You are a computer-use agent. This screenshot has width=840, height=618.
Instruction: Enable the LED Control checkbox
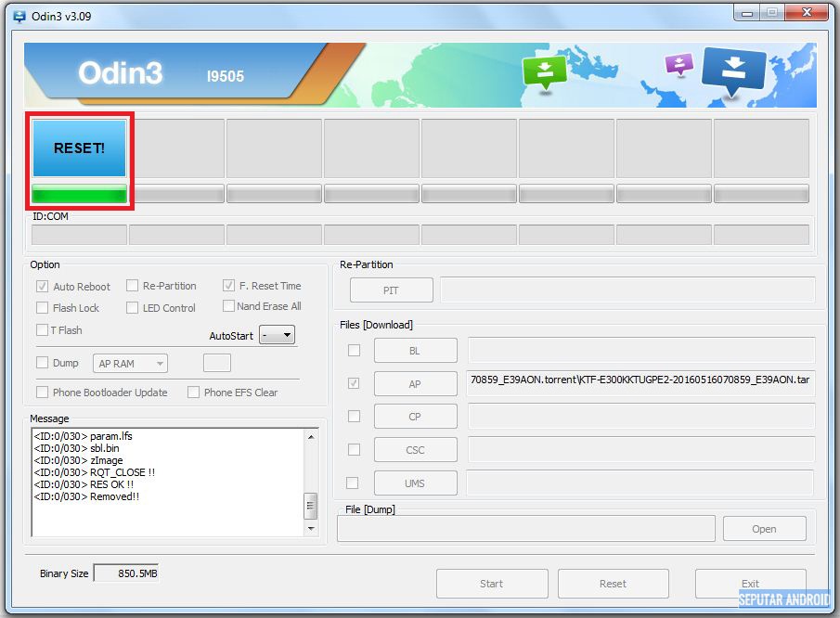133,307
